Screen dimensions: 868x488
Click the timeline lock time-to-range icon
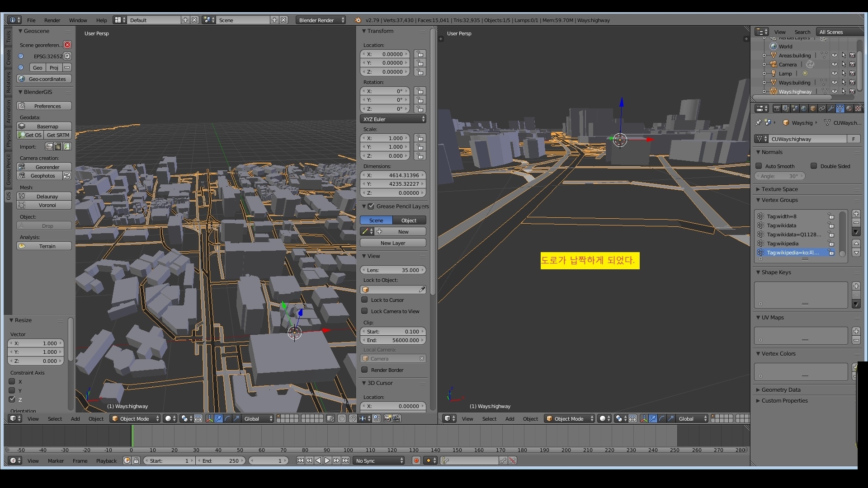[136, 460]
